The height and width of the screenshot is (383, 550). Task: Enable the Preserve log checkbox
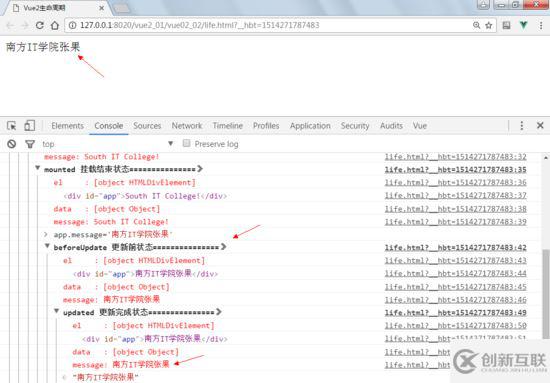click(187, 143)
